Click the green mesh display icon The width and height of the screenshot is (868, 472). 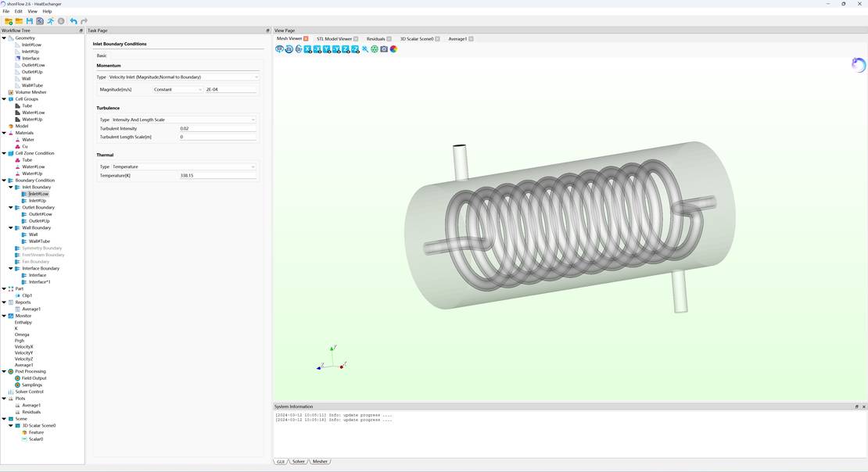pos(375,49)
